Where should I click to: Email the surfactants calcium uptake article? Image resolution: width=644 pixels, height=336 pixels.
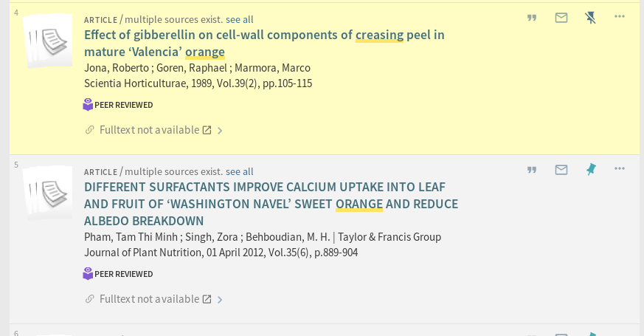coord(561,170)
